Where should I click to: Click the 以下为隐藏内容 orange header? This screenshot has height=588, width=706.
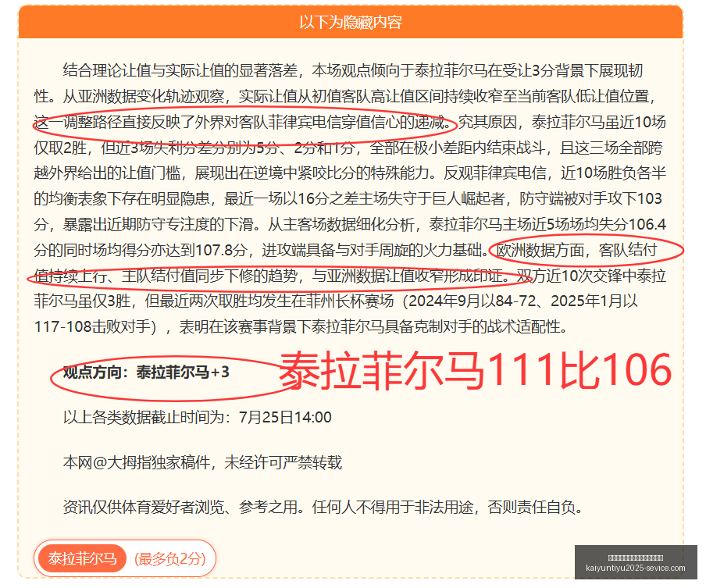point(351,22)
